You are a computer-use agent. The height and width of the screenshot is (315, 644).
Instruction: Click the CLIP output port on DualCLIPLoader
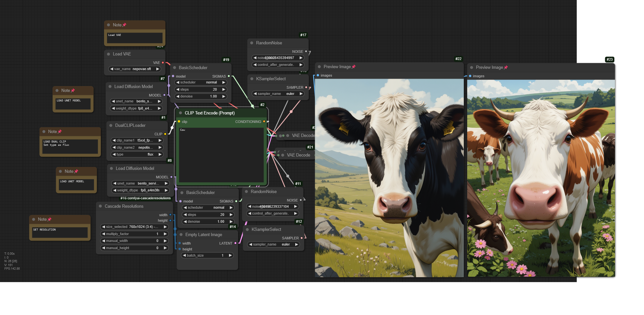coord(165,134)
